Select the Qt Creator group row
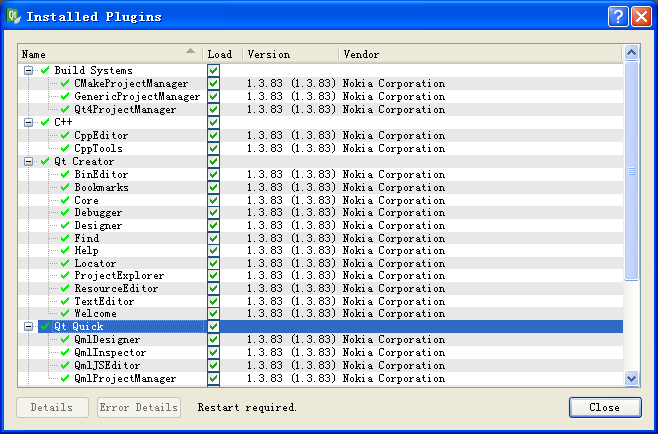 tap(321, 161)
